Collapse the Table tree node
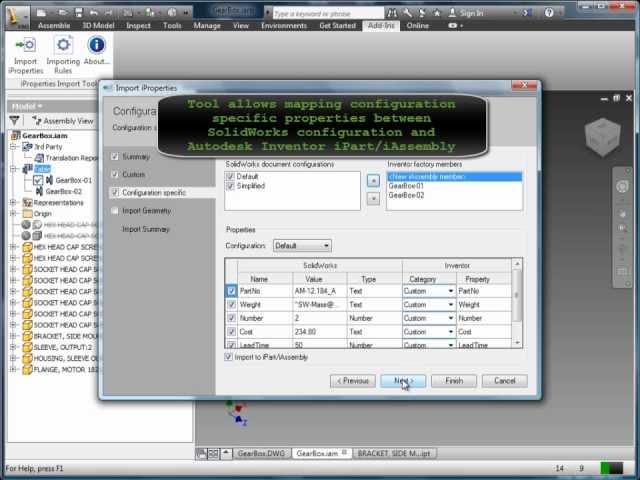The height and width of the screenshot is (480, 640). (x=13, y=169)
